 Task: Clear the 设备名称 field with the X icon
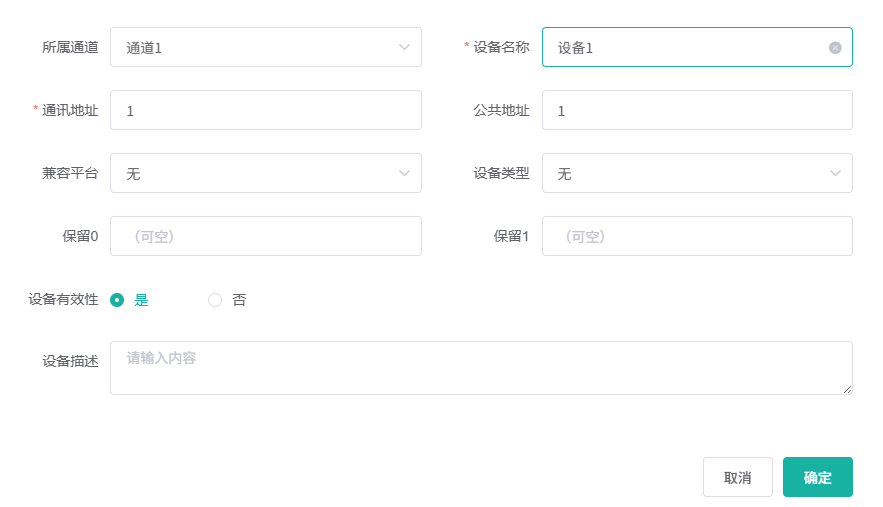pos(835,47)
